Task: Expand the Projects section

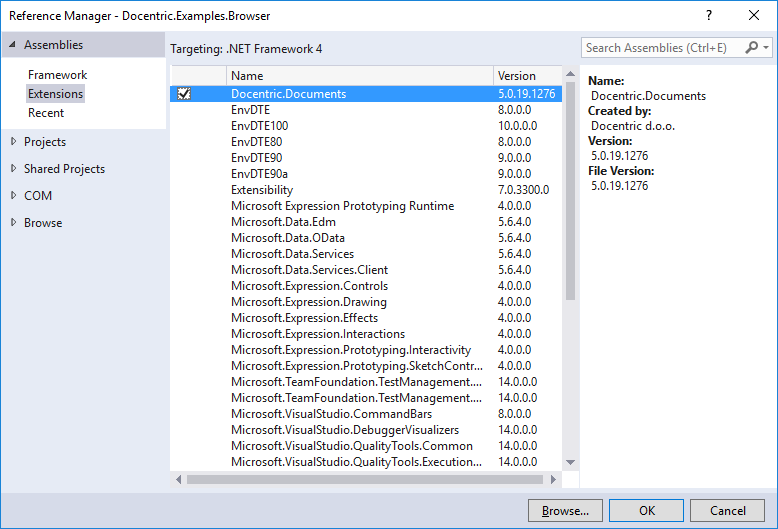Action: (13, 141)
